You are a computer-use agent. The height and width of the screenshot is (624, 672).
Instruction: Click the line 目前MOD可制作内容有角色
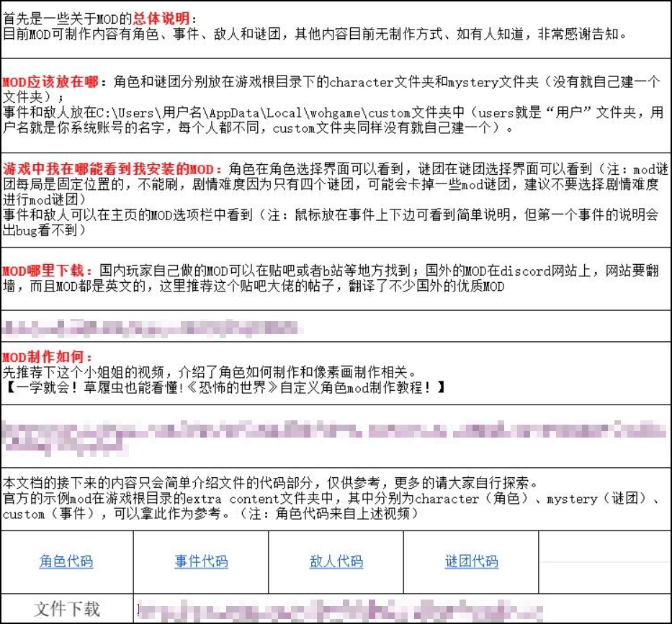(315, 34)
